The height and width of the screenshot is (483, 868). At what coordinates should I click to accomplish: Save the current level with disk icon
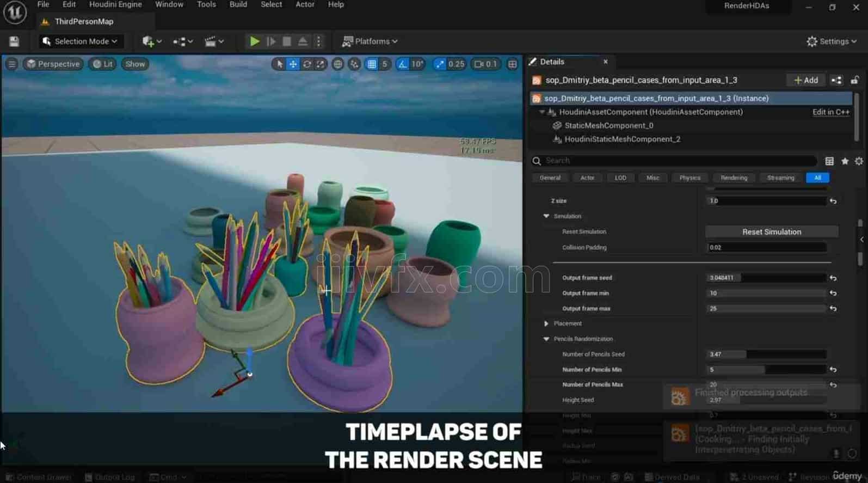point(15,41)
